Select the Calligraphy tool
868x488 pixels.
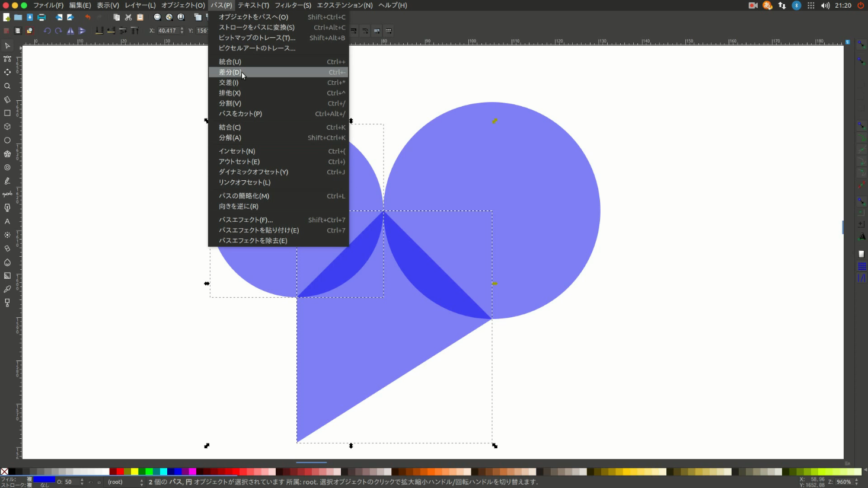click(x=7, y=208)
